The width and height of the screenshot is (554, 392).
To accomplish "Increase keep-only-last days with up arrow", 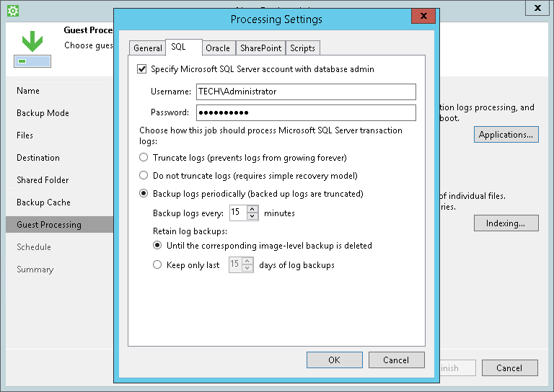I will pos(247,261).
